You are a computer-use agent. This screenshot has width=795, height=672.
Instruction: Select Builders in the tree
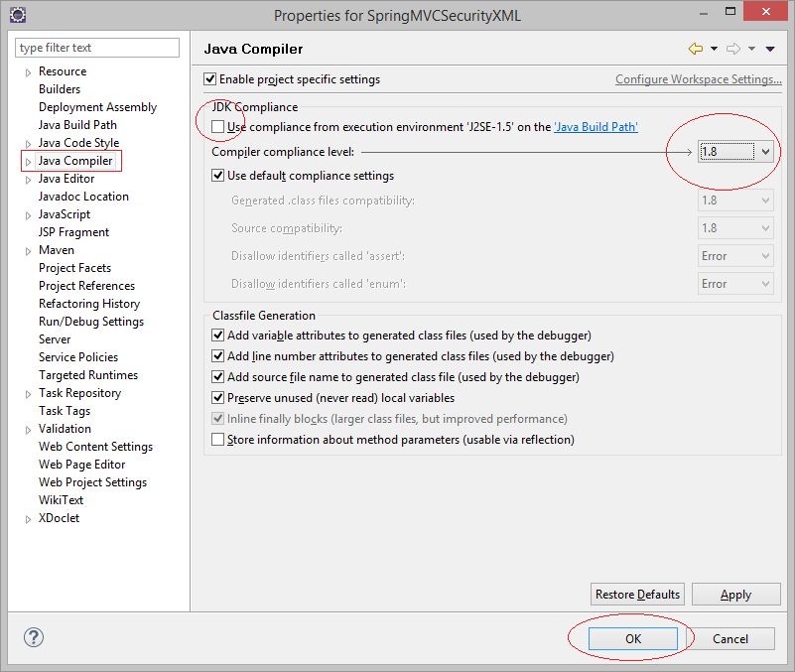[x=60, y=89]
